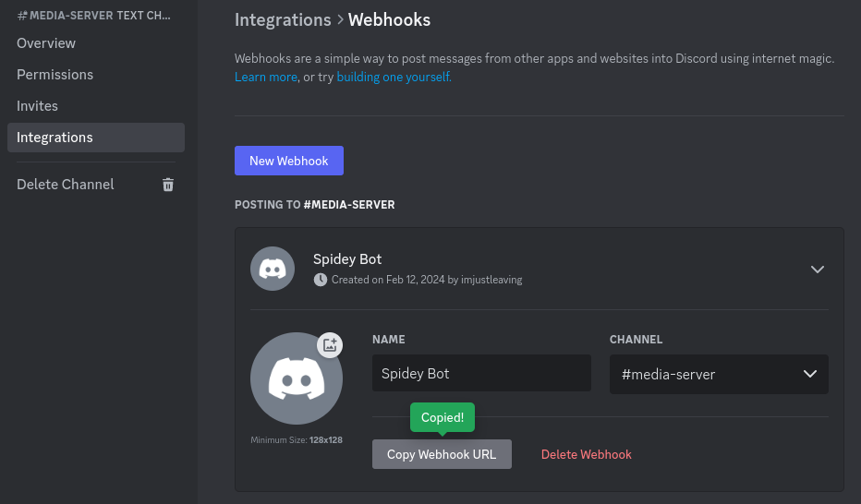The width and height of the screenshot is (861, 504).
Task: Click the large webhook avatar image
Action: coord(297,378)
